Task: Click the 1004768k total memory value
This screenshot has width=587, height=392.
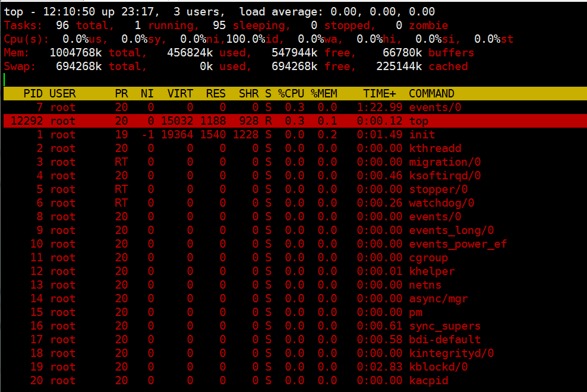Action: (x=75, y=53)
